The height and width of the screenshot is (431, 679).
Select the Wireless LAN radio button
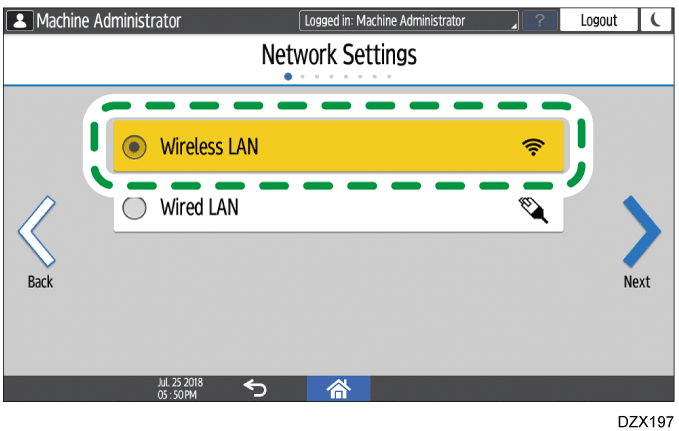click(x=134, y=147)
